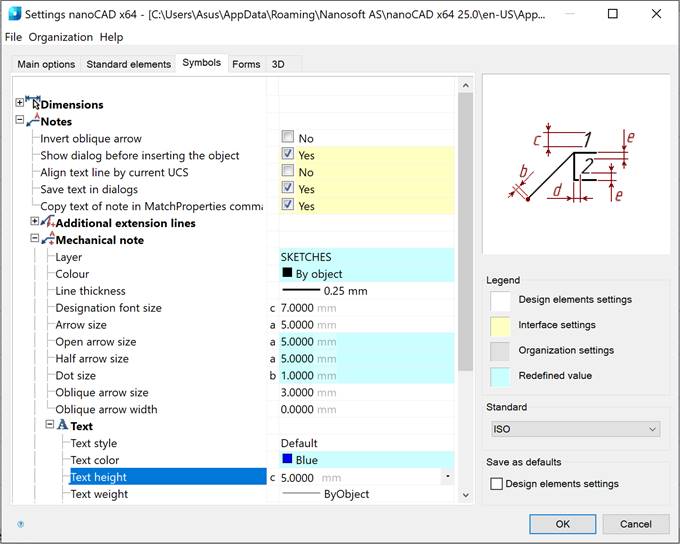Click the OK button
The width and height of the screenshot is (680, 544).
click(562, 524)
